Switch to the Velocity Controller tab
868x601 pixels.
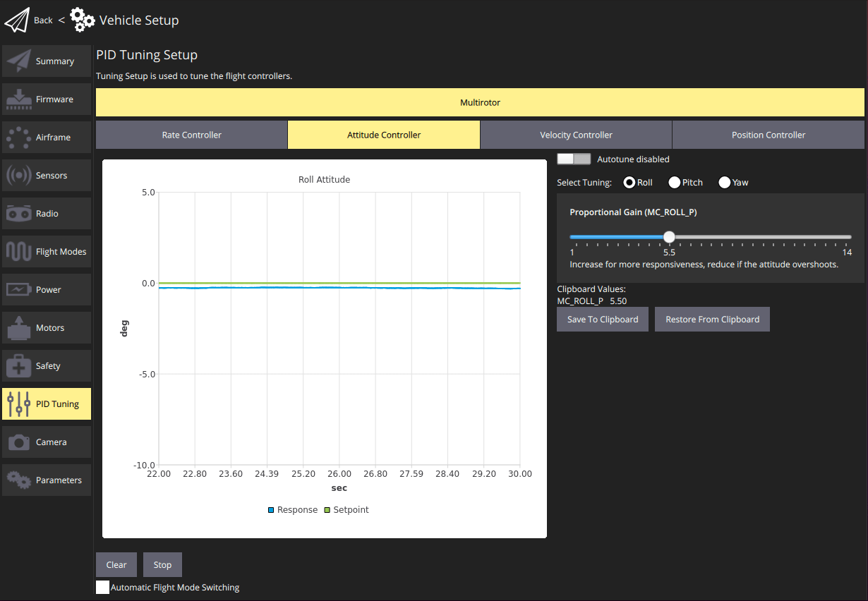[576, 135]
